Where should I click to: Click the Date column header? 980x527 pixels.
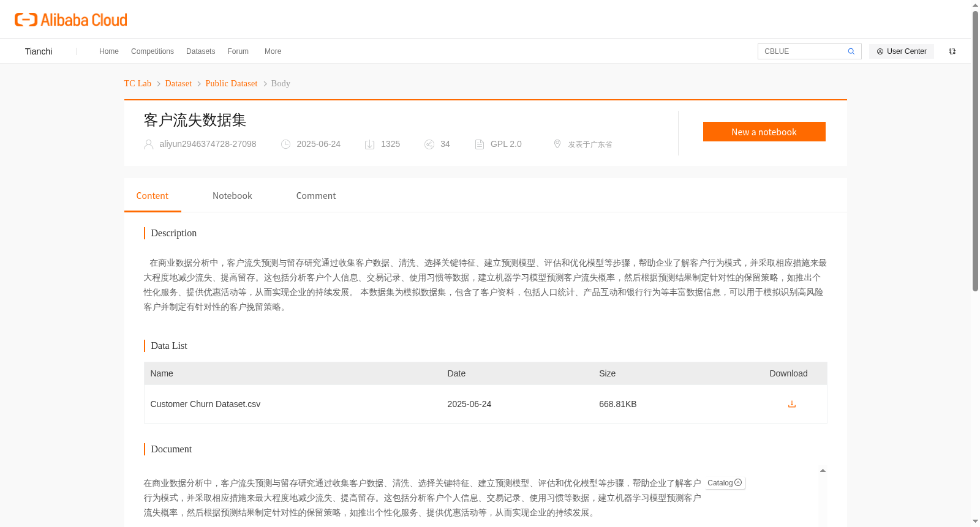[x=456, y=373]
